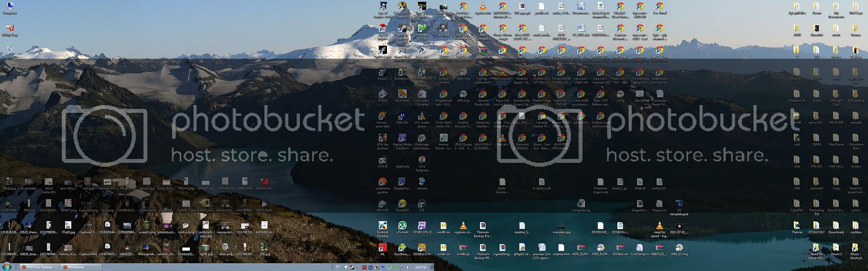Select the RivaTuner desktop icon
This screenshot has width=868, height=271.
(402, 94)
